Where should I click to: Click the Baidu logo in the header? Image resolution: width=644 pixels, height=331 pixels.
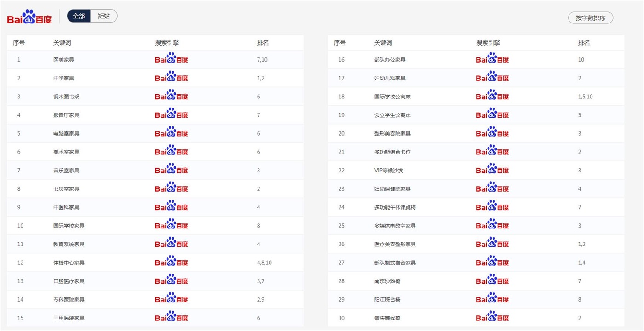point(29,17)
